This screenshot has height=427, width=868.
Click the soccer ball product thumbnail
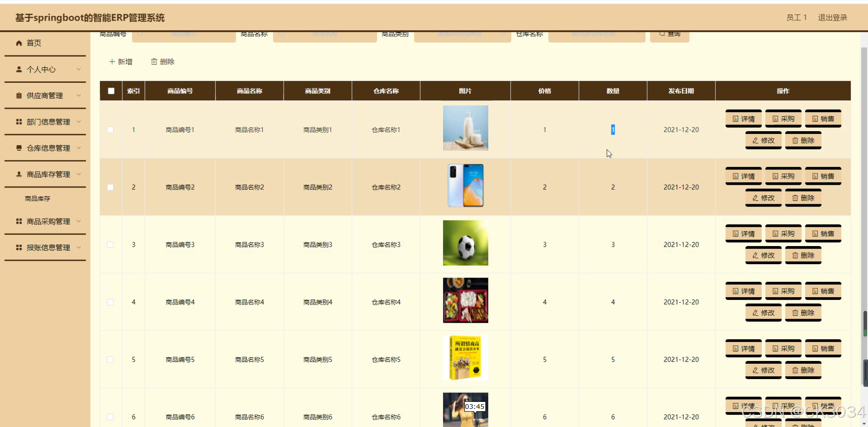(465, 242)
